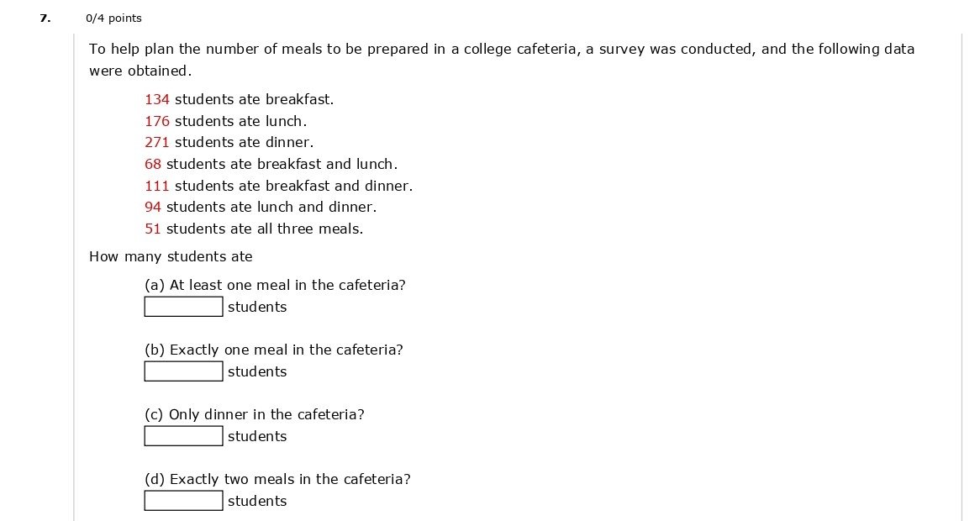
Task: Click the '(c) Only dinner' question text
Action: click(x=255, y=414)
